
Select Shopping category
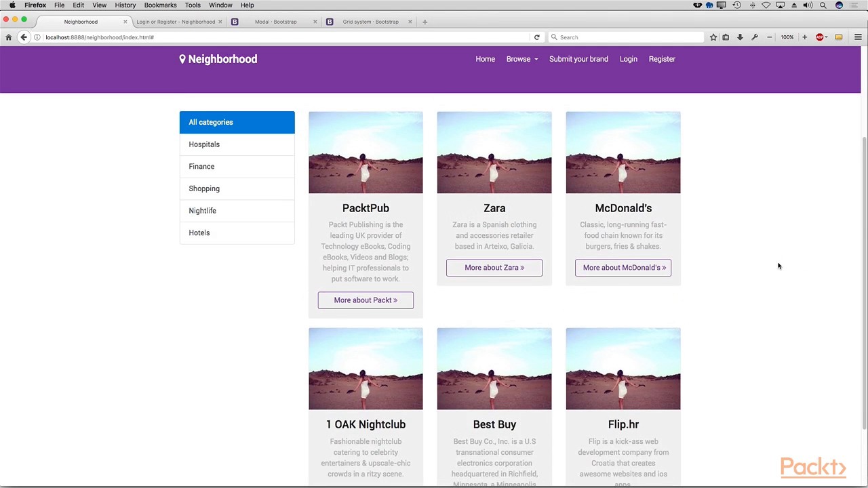(237, 188)
